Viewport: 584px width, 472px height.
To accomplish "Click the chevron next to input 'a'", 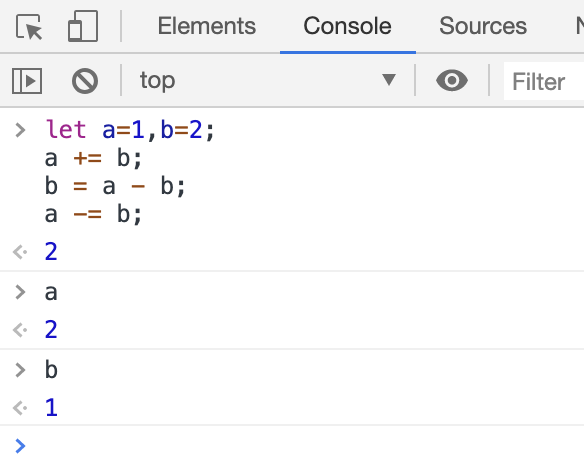I will (x=20, y=292).
